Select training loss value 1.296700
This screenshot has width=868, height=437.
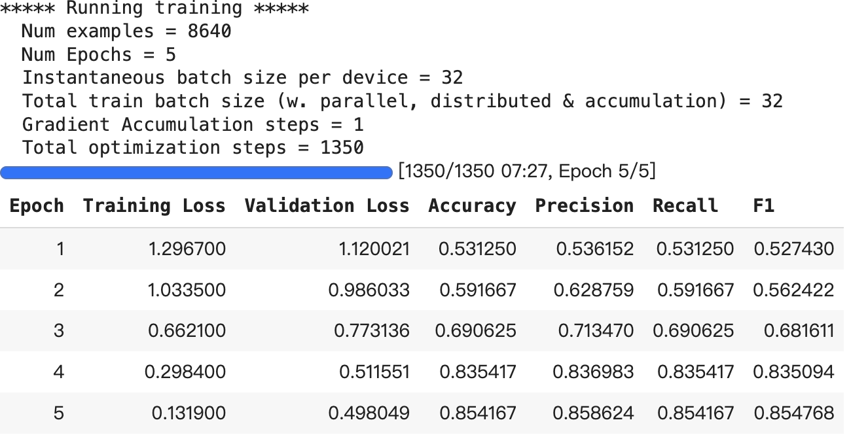click(x=187, y=249)
